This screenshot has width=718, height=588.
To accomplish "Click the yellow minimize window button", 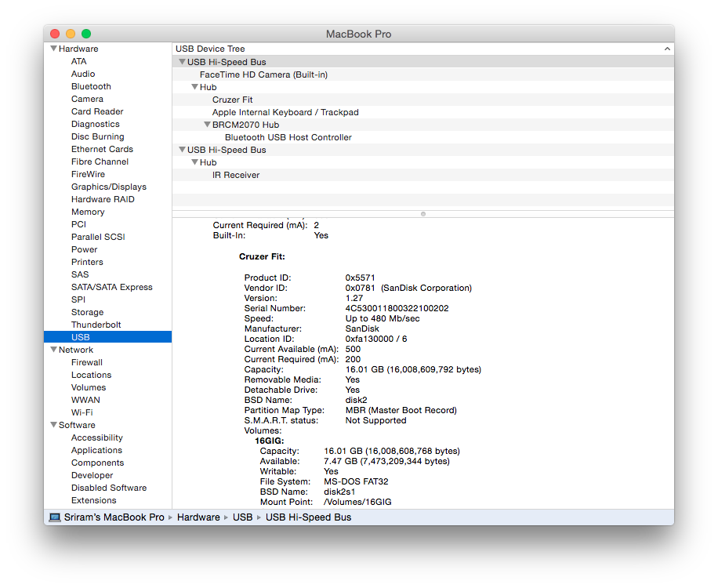I will pos(71,34).
